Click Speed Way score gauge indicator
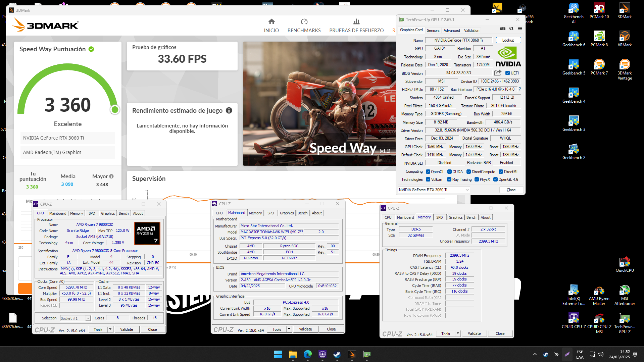Screen dimensions: 644x362 tap(115, 110)
